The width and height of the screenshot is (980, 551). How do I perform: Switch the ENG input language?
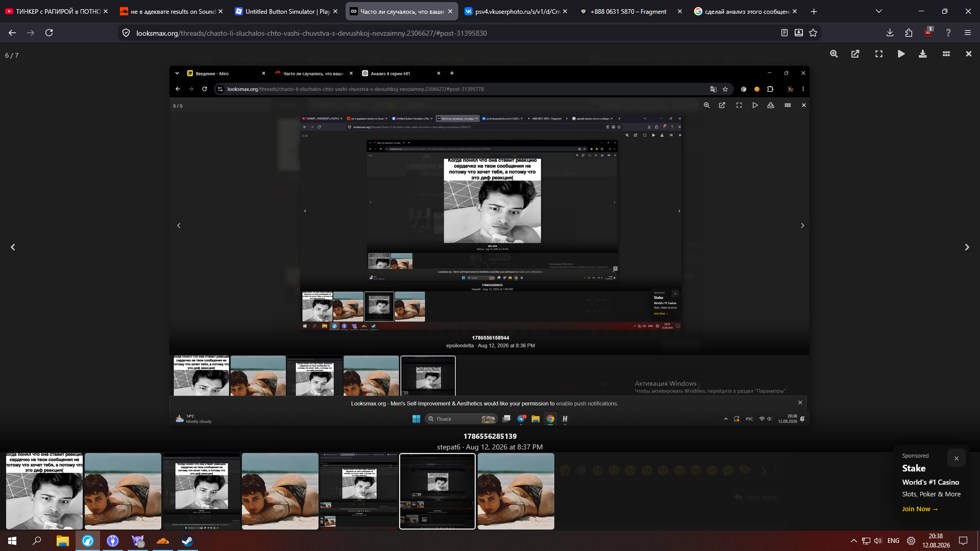(x=893, y=541)
